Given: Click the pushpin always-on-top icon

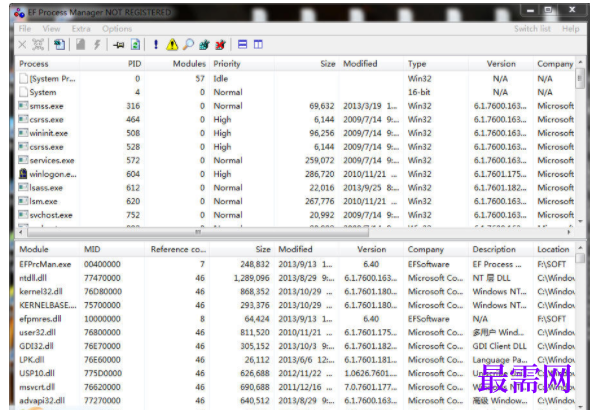Looking at the screenshot, I should coord(119,45).
